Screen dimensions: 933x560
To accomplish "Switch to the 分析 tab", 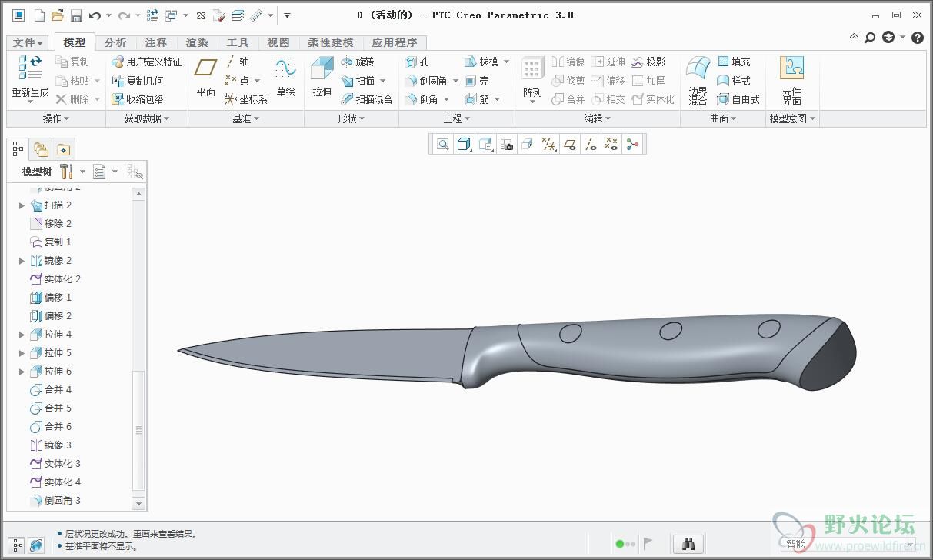I will click(x=115, y=43).
